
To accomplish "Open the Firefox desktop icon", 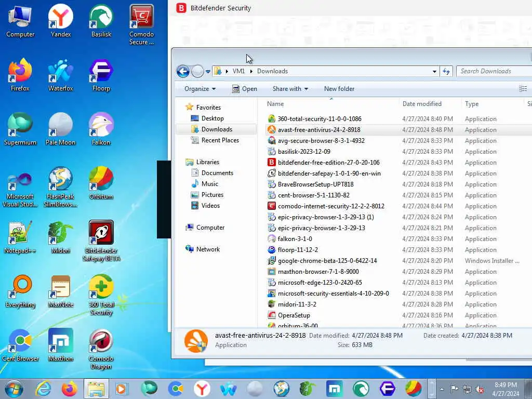I will 20,75.
